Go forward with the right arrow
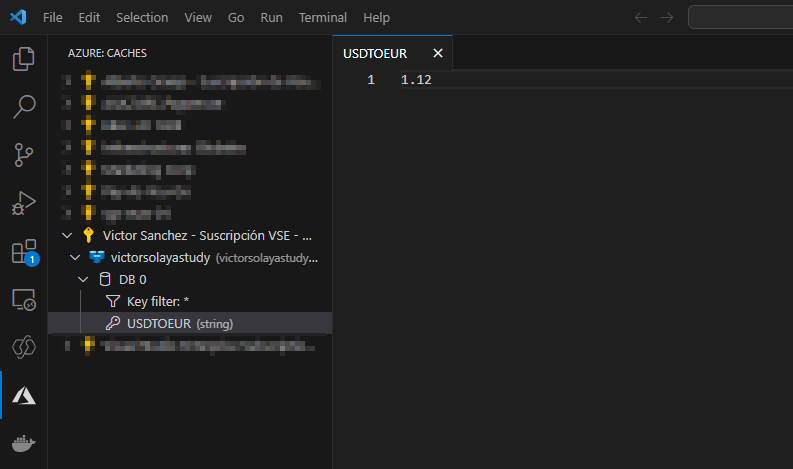Viewport: 793px width, 469px height. (x=667, y=18)
